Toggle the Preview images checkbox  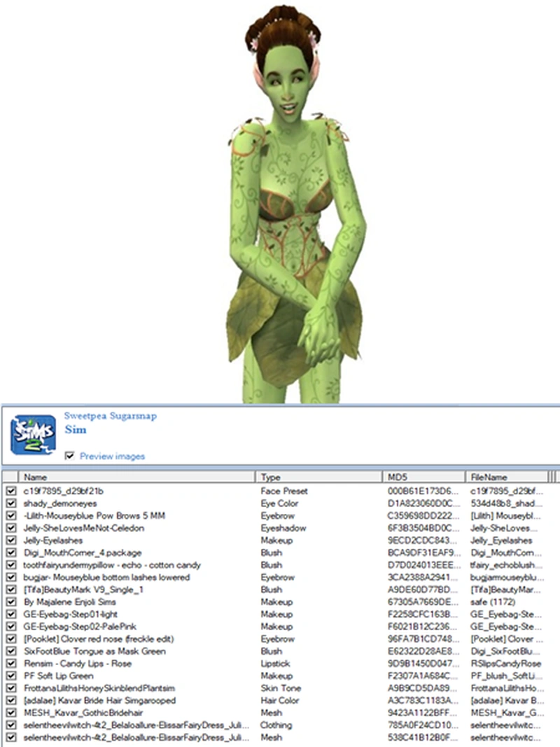coord(69,456)
